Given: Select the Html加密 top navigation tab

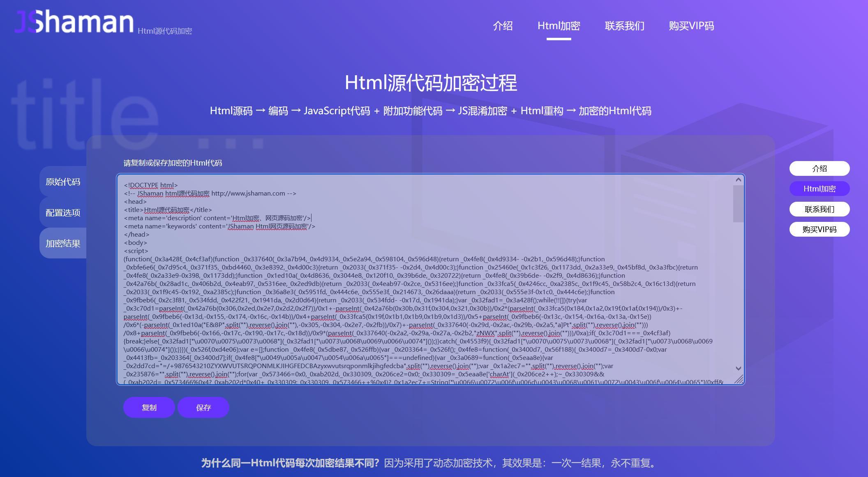Looking at the screenshot, I should tap(559, 26).
